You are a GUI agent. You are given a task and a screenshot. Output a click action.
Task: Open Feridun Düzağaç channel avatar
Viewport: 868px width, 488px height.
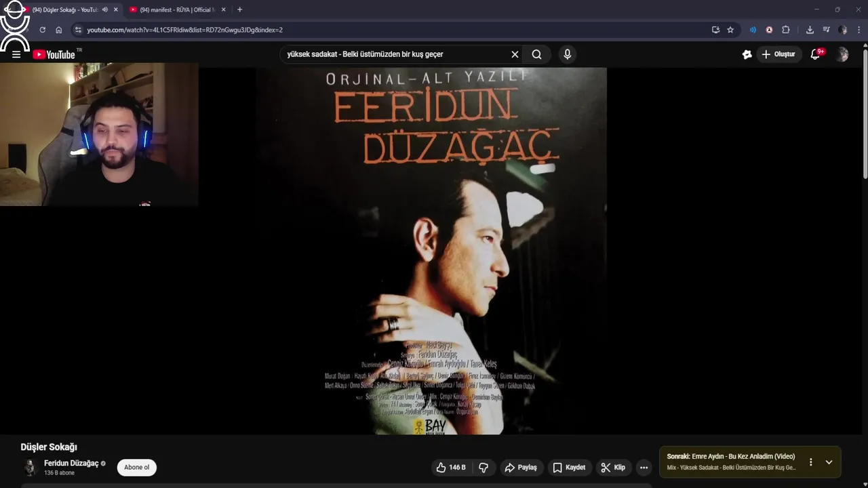30,468
